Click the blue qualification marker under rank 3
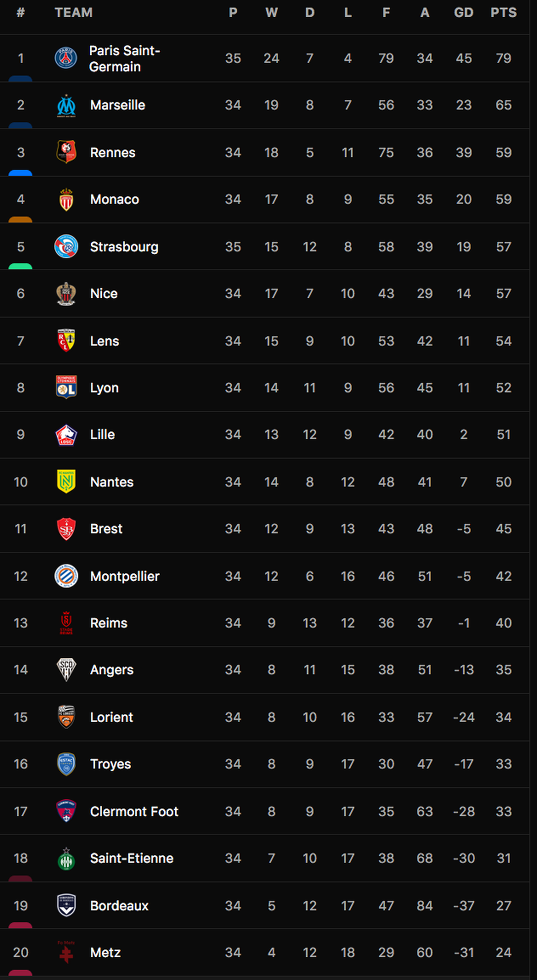537x980 pixels. coord(20,173)
